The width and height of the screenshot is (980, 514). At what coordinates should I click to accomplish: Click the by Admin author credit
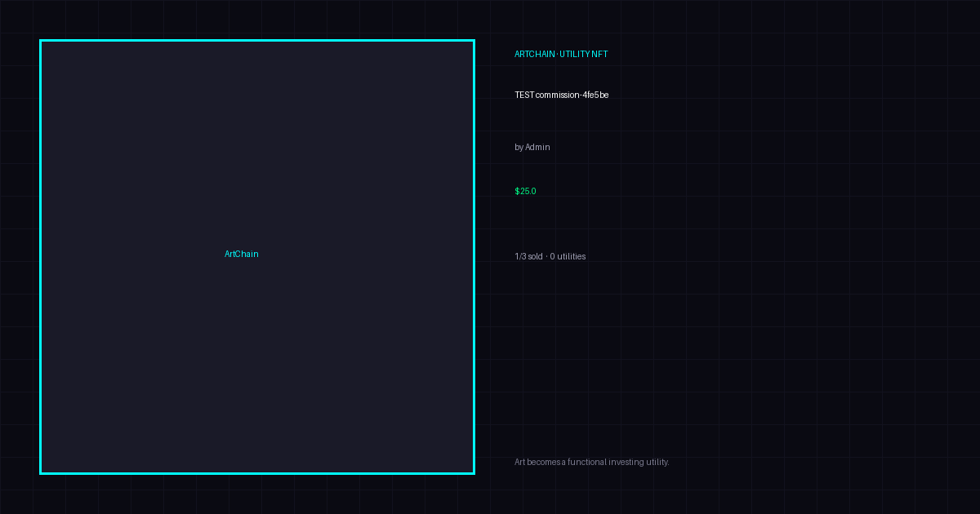point(532,148)
